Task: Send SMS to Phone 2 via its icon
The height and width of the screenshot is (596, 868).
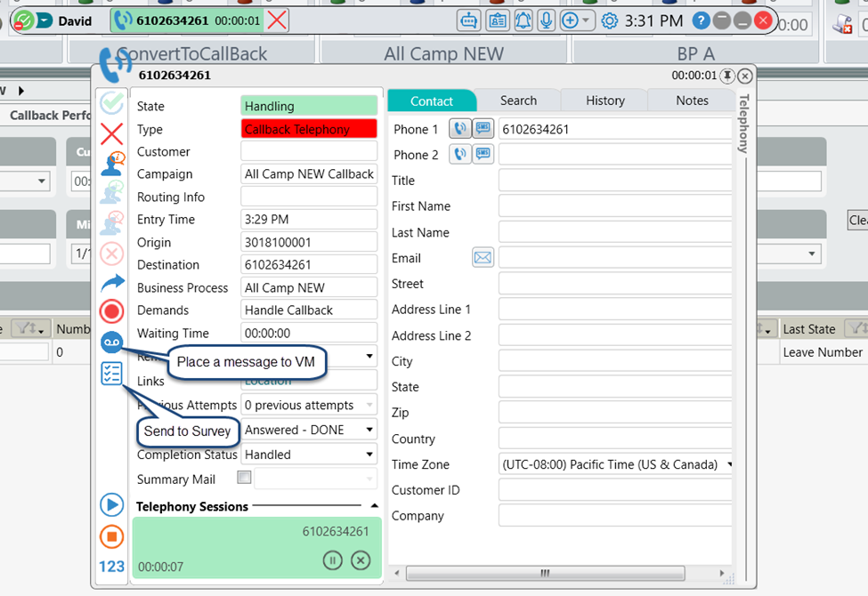Action: point(483,154)
